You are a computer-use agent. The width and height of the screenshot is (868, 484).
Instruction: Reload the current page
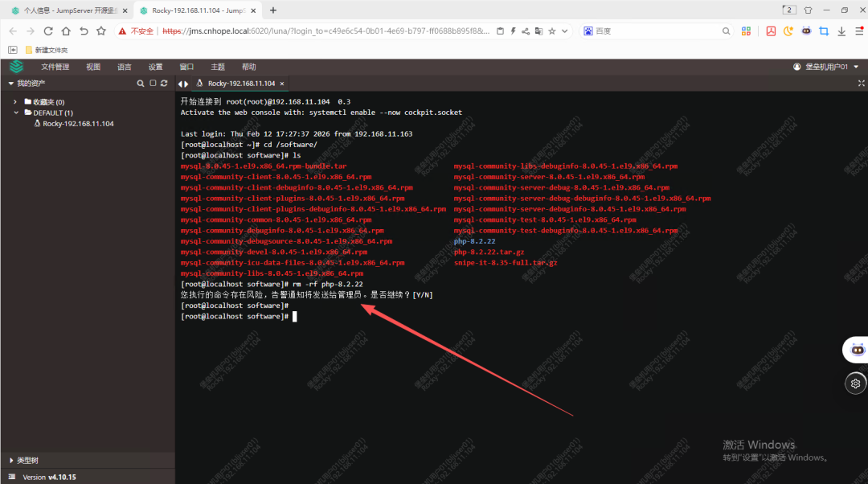point(48,31)
